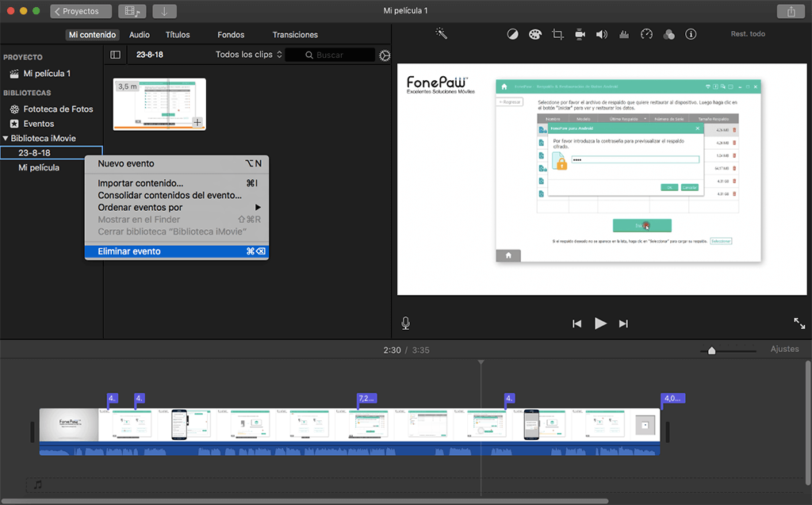812x505 pixels.
Task: Choose Consolidar contenidos del evento…
Action: click(x=177, y=195)
